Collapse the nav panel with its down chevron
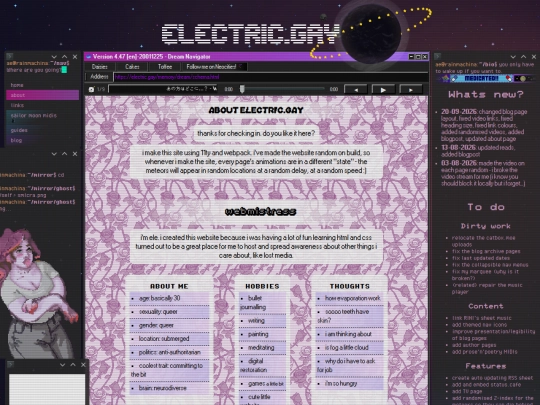 point(54,56)
